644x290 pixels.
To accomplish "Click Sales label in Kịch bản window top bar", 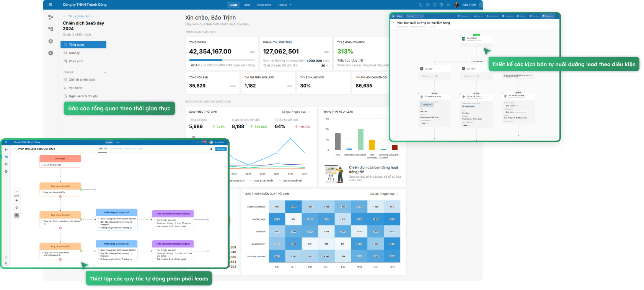I will (x=399, y=16).
